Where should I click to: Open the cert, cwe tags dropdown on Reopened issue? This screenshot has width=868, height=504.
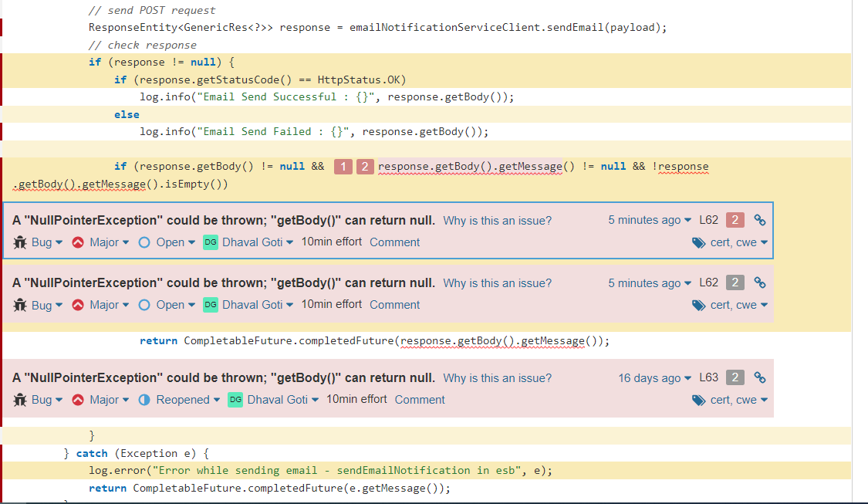tap(738, 400)
